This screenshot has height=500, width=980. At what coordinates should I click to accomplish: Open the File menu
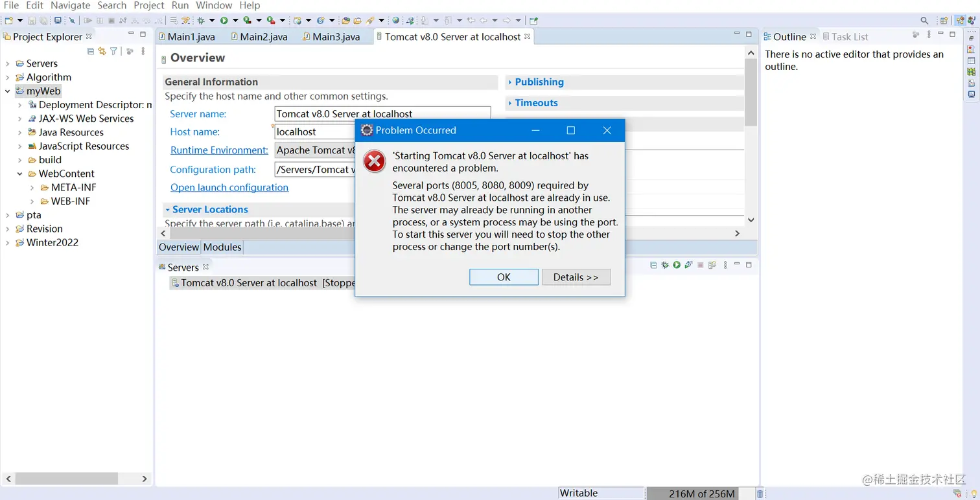click(11, 5)
